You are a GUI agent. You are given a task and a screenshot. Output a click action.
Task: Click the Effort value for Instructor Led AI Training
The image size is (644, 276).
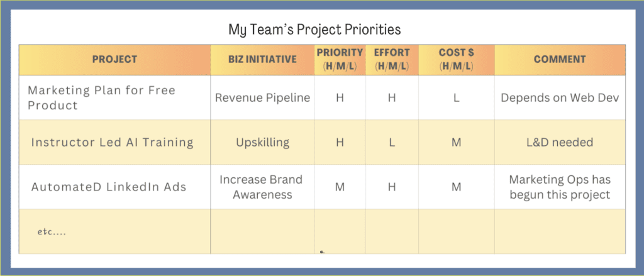392,142
